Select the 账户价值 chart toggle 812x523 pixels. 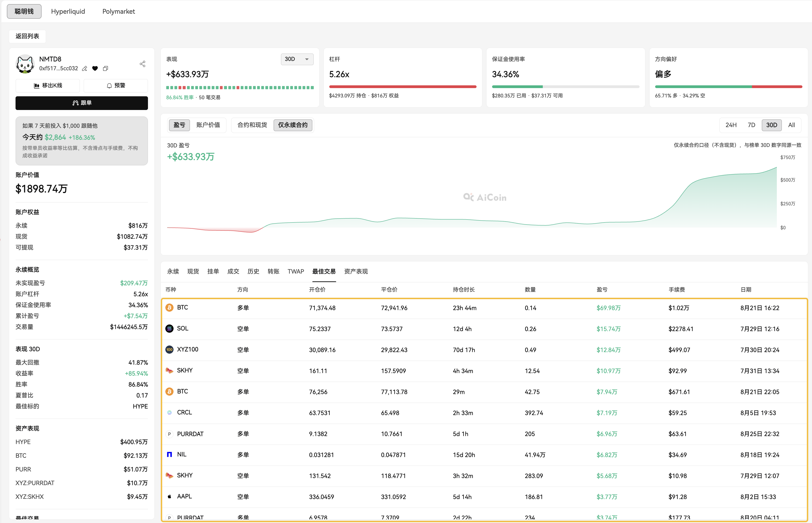pyautogui.click(x=208, y=125)
